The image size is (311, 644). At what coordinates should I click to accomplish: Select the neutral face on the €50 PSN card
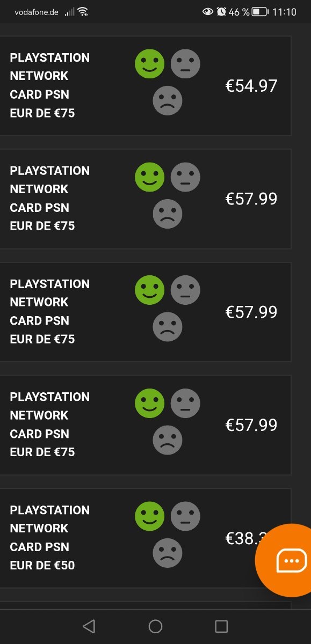coord(185,516)
